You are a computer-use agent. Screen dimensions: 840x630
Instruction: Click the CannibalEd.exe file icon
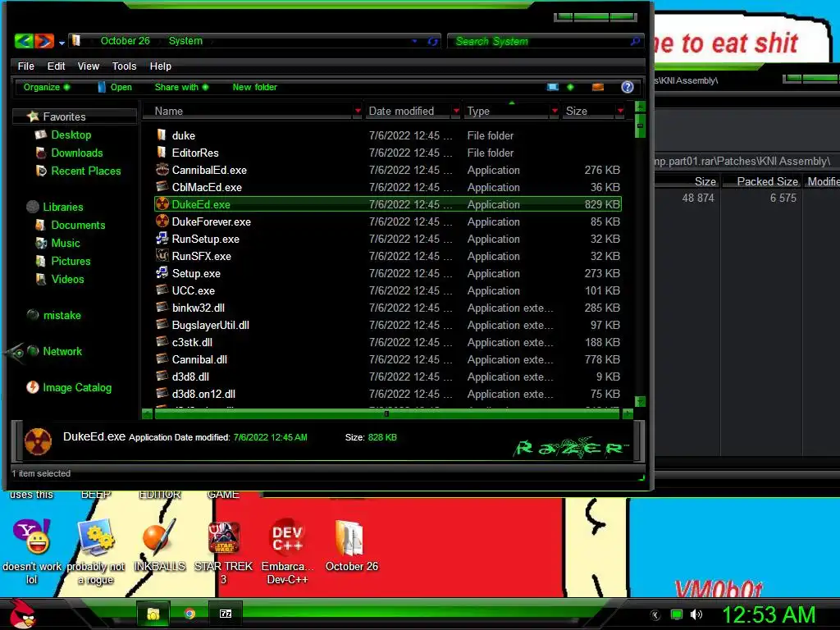coord(162,169)
